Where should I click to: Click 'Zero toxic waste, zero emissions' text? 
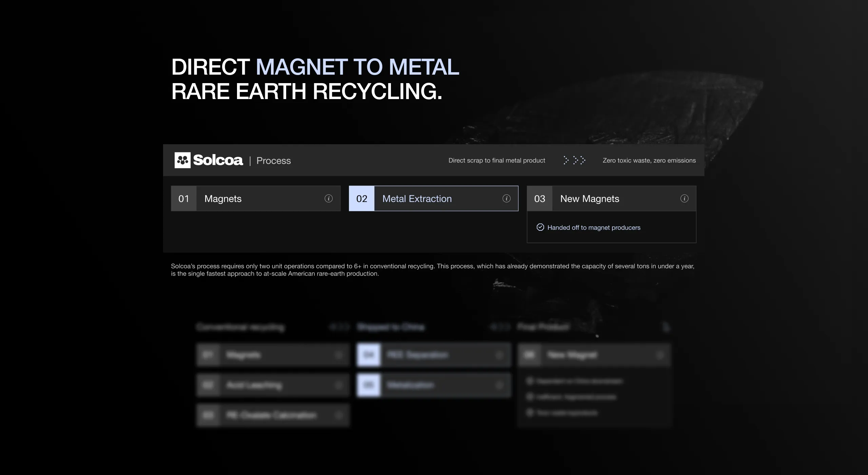[x=649, y=160]
